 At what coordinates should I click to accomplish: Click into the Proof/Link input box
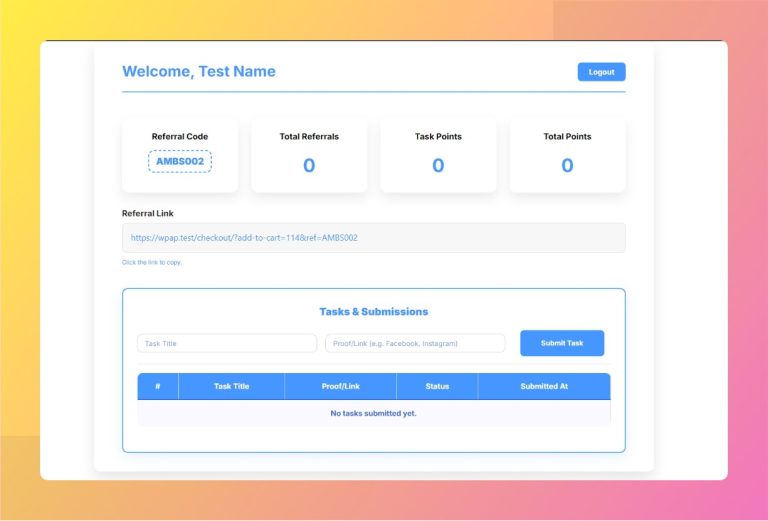pyautogui.click(x=415, y=343)
